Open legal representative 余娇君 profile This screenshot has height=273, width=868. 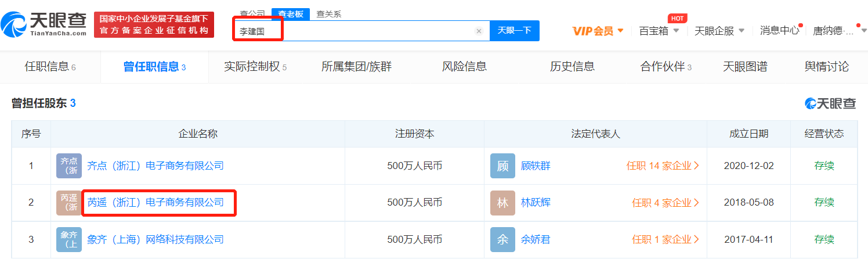[536, 239]
